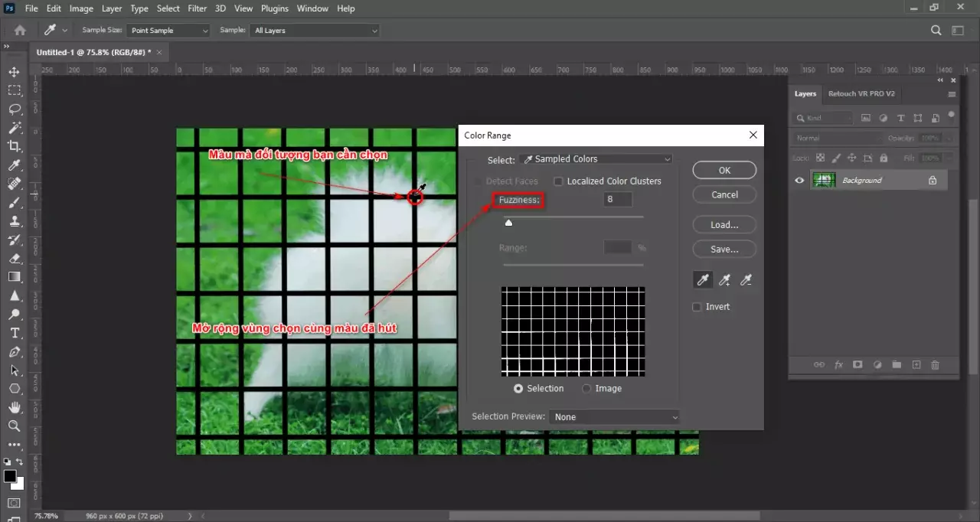Open the Selection Preview dropdown
This screenshot has height=522, width=980.
click(614, 416)
